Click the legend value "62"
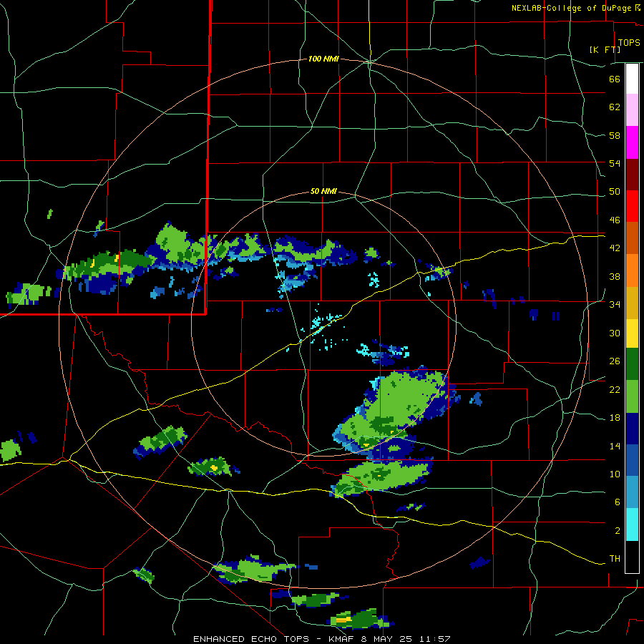The height and width of the screenshot is (644, 644). click(615, 107)
